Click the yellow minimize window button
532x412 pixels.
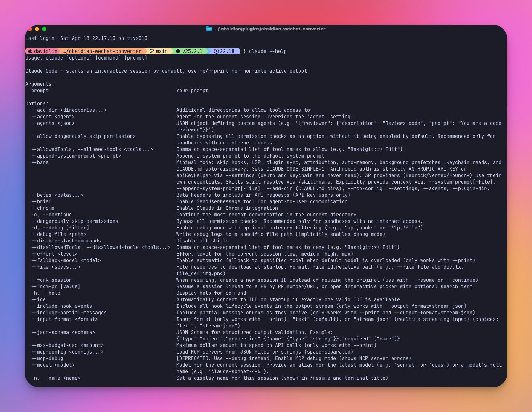37,29
